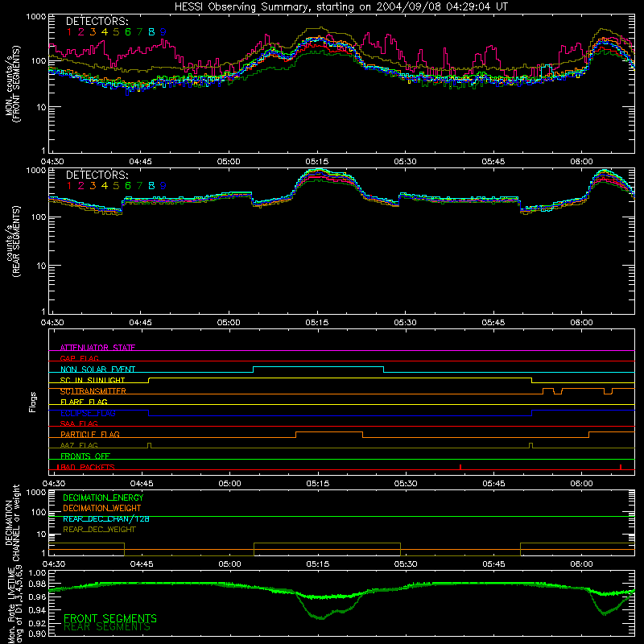Click AAZ_FLAG pulse near 05:51
The width and height of the screenshot is (644, 644).
pos(531,445)
